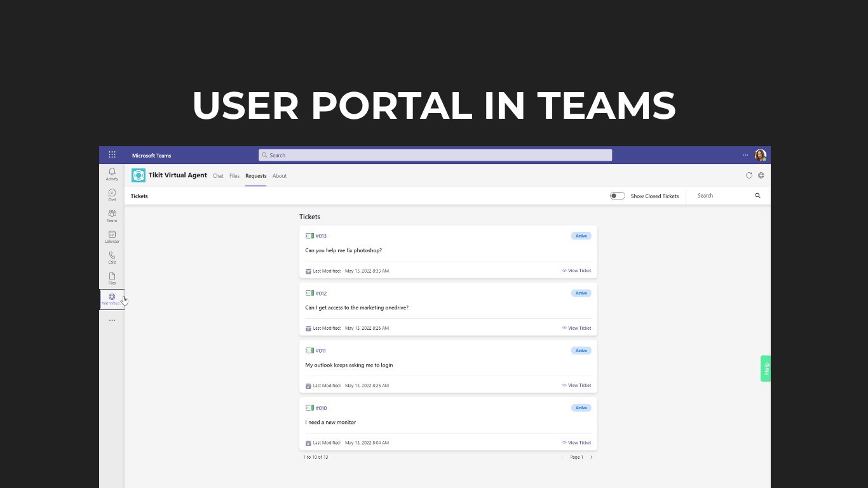Open the user profile avatar

click(x=760, y=155)
